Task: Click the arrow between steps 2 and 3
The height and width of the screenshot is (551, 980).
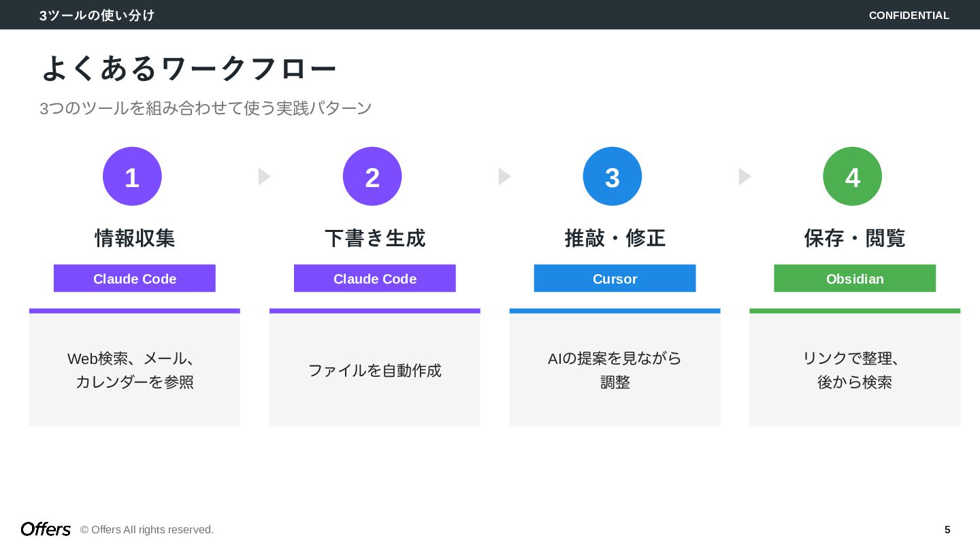Action: point(504,177)
